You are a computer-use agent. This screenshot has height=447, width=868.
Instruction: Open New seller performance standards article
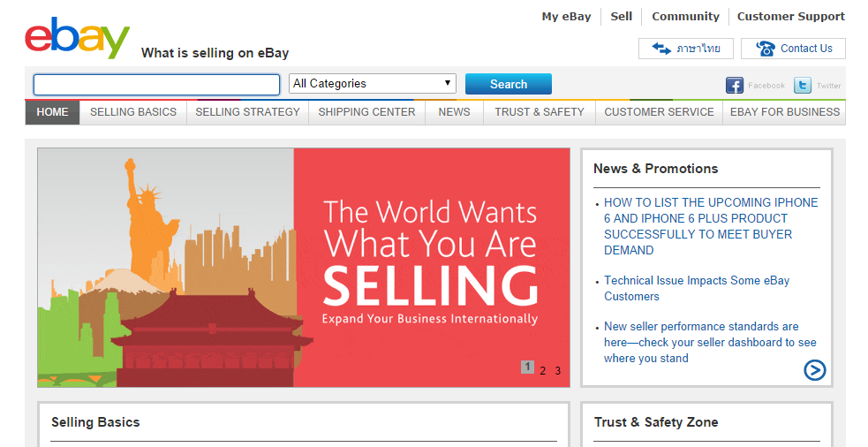710,342
